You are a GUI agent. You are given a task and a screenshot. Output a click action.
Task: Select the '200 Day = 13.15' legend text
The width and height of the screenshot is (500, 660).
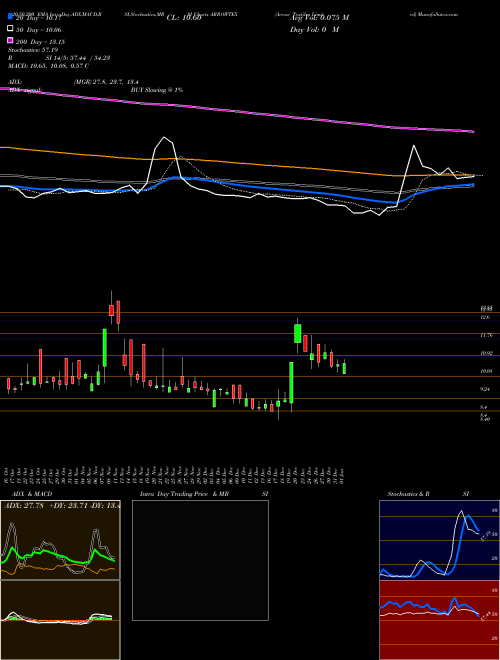[41, 42]
